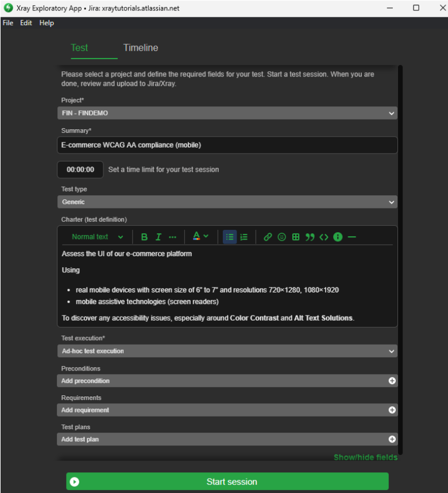Click the Xray app logo icon
Image resolution: width=448 pixels, height=493 pixels.
(x=9, y=8)
